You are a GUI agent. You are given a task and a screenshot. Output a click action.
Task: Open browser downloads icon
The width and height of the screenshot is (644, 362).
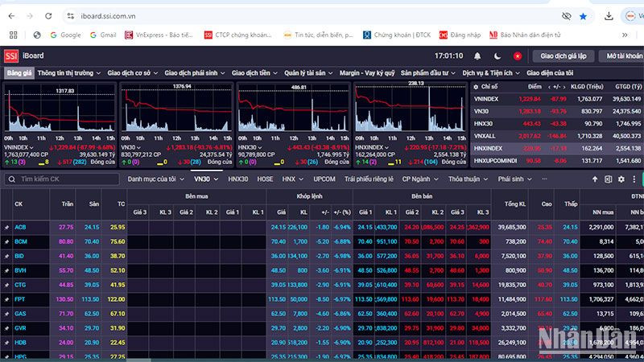(609, 15)
